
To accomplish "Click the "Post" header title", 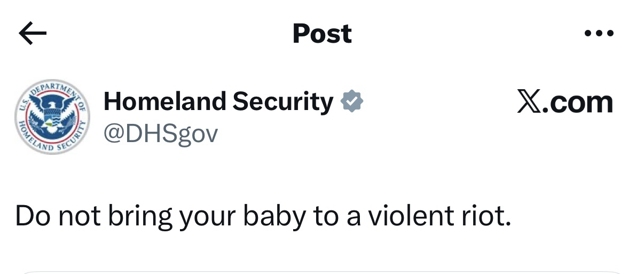I will tap(322, 34).
